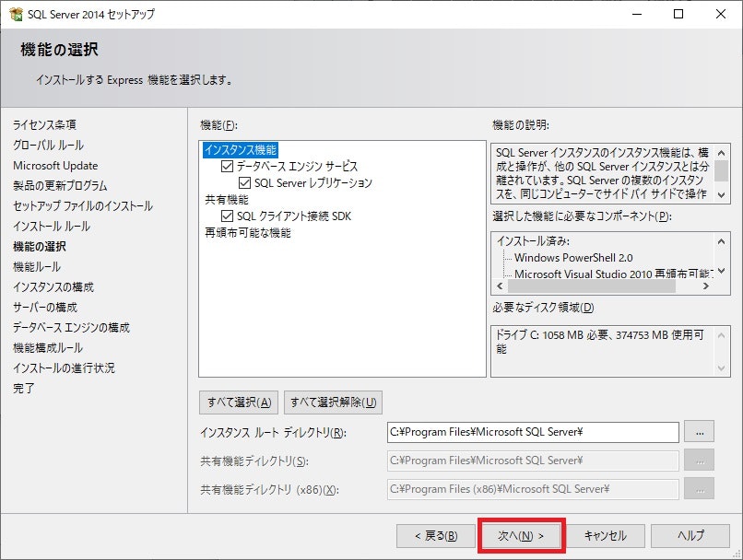Screen dimensions: 743x560
Task: Select ライセンス条項 step in sidebar
Action: [x=44, y=125]
